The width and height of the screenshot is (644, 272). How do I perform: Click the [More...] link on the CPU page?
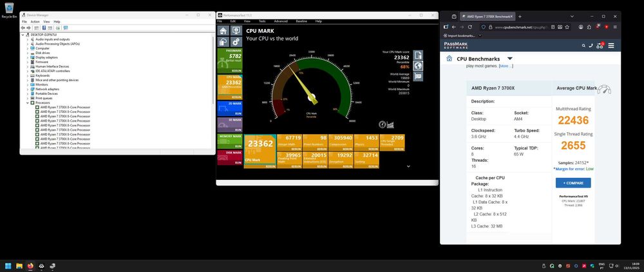[506, 66]
